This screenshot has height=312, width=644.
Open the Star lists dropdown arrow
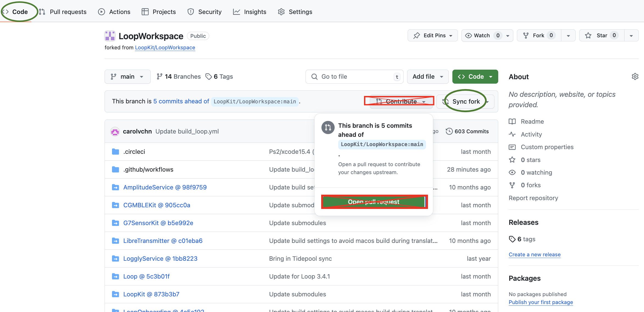(x=631, y=36)
